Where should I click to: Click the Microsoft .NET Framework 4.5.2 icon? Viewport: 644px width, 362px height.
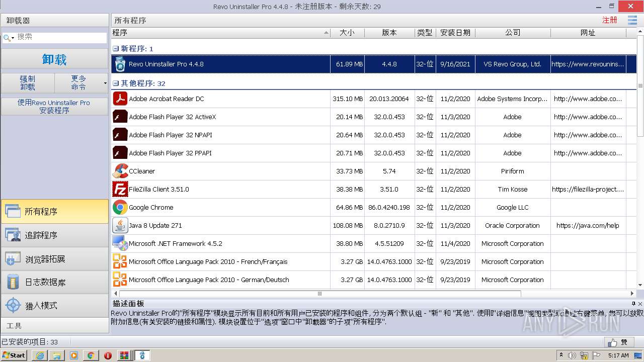(x=120, y=243)
